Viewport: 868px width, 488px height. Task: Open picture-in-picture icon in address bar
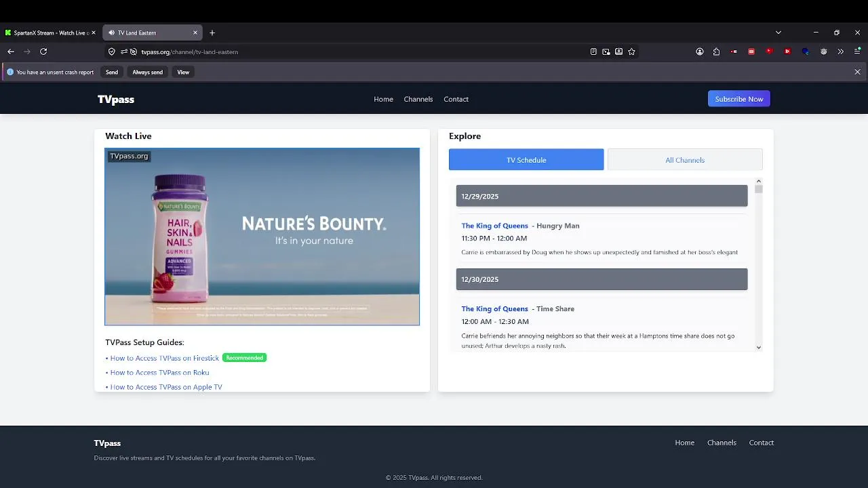click(x=606, y=52)
